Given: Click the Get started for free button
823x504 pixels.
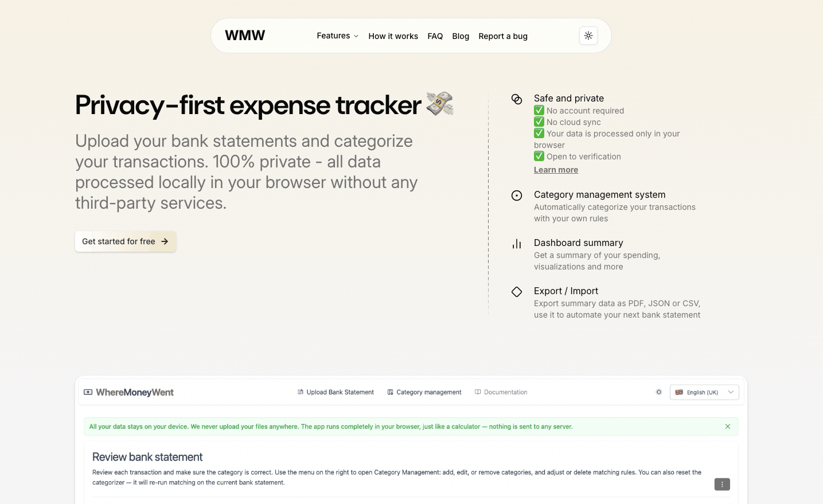Looking at the screenshot, I should pyautogui.click(x=125, y=241).
